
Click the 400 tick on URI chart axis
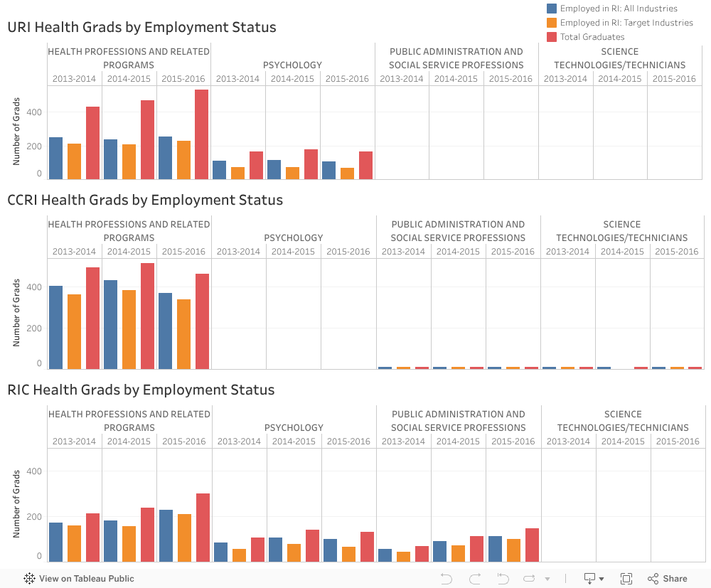click(34, 112)
